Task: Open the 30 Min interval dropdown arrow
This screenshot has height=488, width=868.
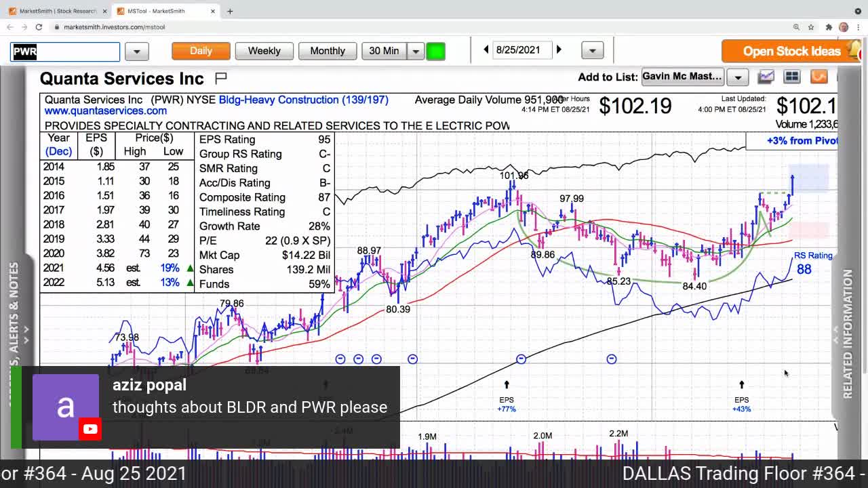Action: [x=416, y=51]
